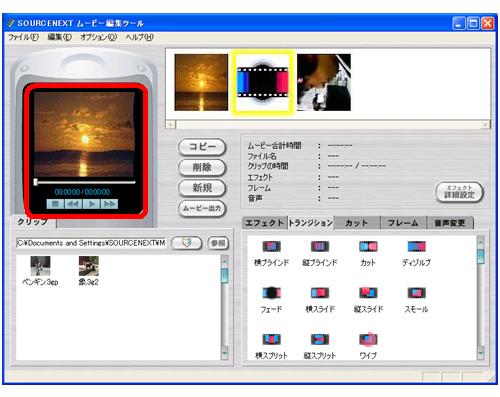Viewport: 500px width, 397px height.
Task: Select the 縦ブラインド transition icon
Action: pos(320,247)
